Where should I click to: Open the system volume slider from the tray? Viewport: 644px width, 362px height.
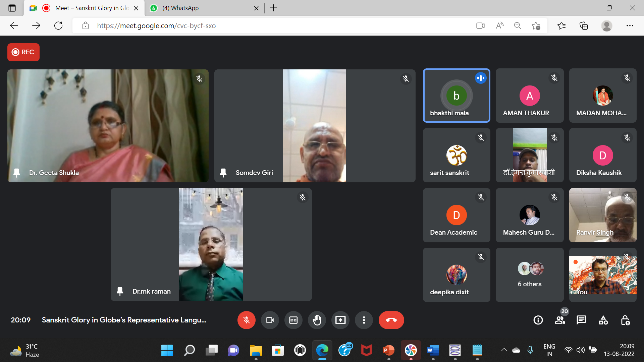coord(580,350)
